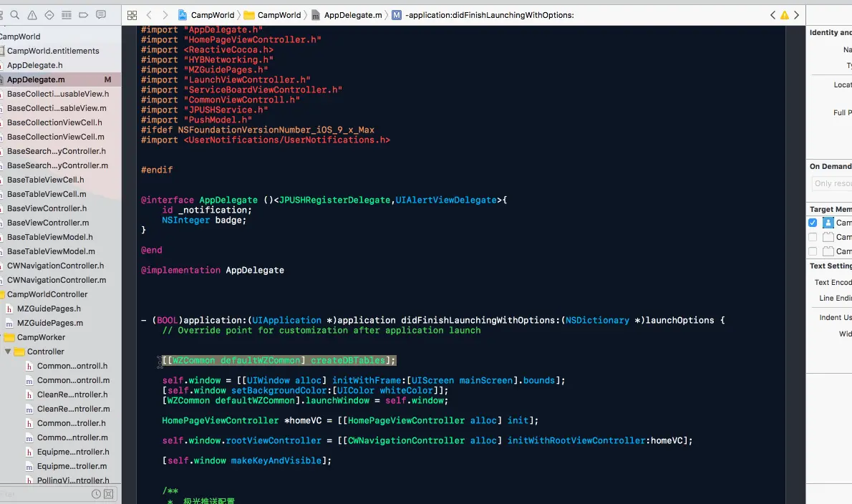
Task: Toggle recent files filter clock icon
Action: (x=96, y=494)
